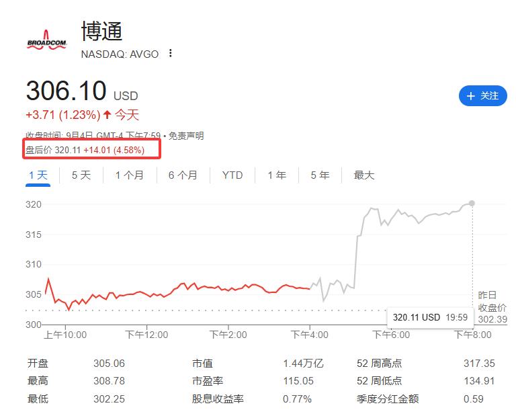Image resolution: width=516 pixels, height=420 pixels.
Task: Switch to the 5 年 tab
Action: click(x=320, y=175)
